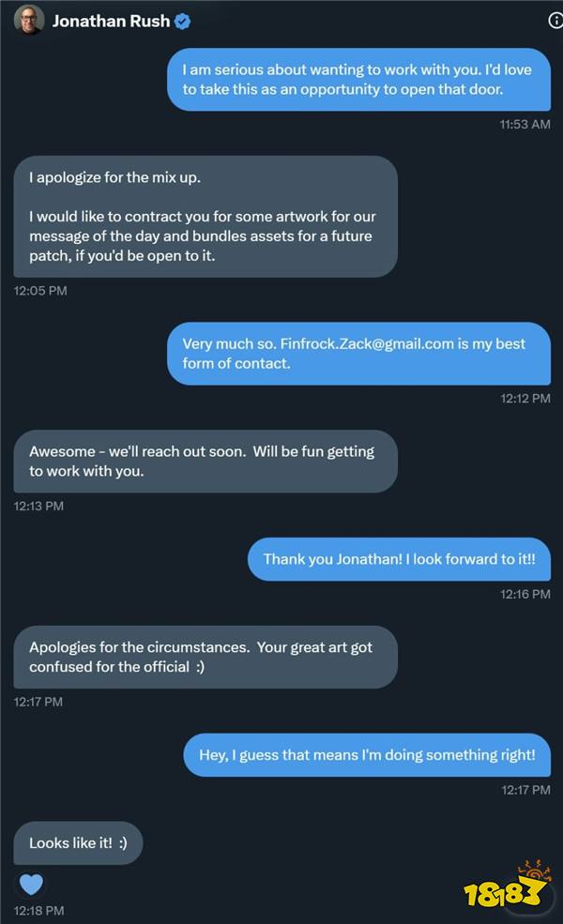Select the "Thank you Jonathan!" message bubble
The image size is (563, 924).
(399, 558)
